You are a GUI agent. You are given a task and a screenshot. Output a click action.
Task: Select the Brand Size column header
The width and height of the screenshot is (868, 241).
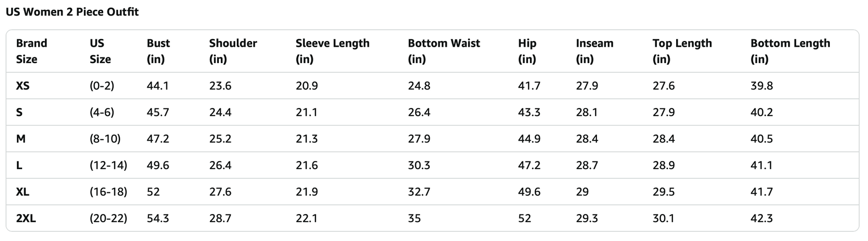tap(32, 51)
